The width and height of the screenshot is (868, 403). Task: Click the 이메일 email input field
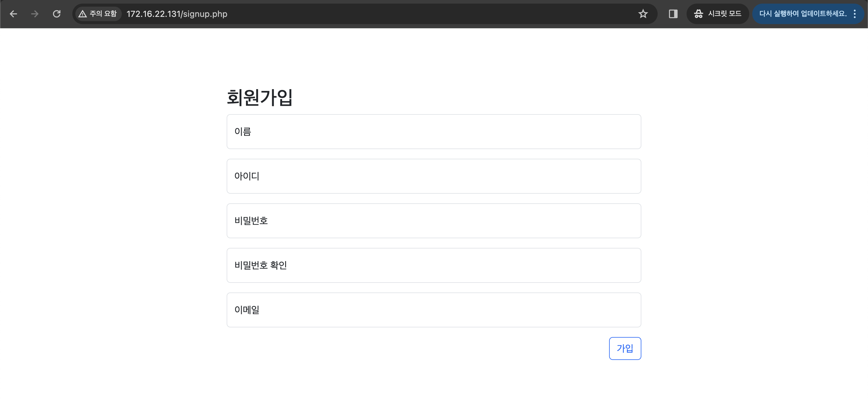tap(434, 310)
